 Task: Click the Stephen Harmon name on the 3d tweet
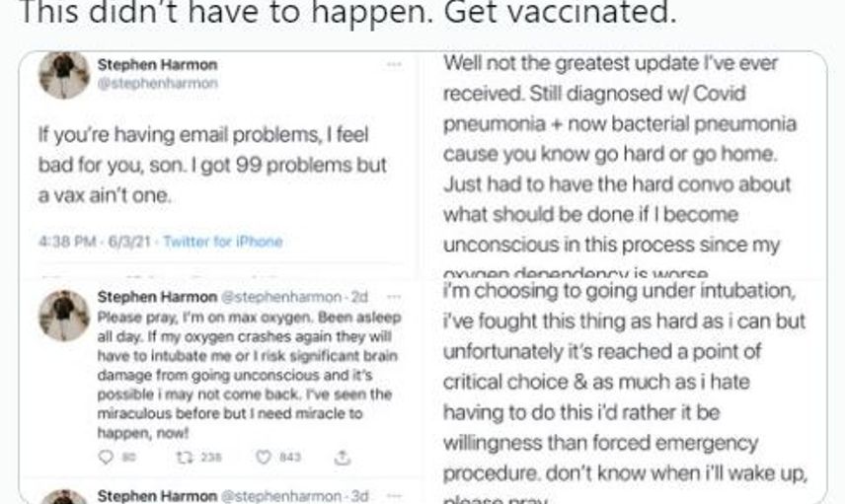(157, 495)
